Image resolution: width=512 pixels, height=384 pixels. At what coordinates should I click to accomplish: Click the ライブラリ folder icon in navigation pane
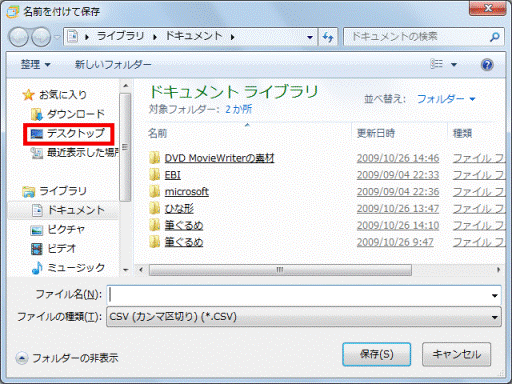(29, 191)
